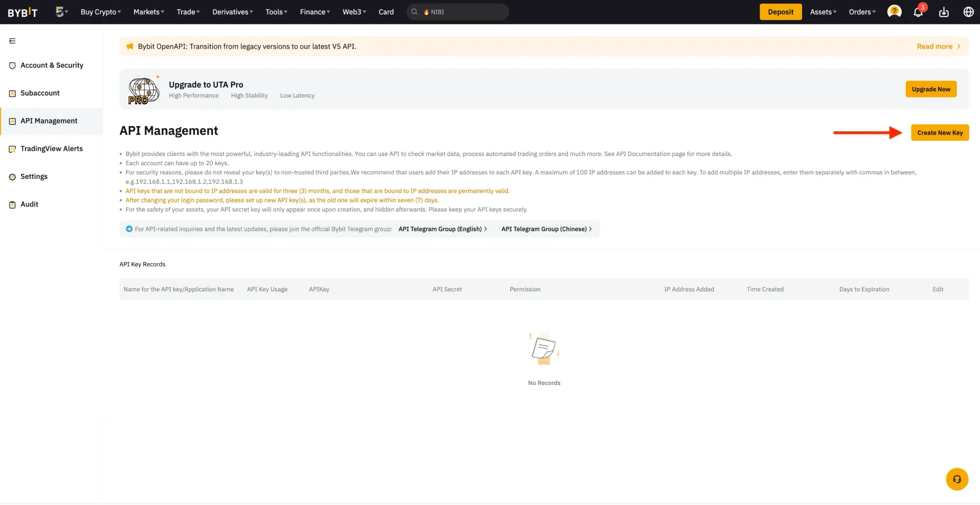Open TradingView Alerts section
The image size is (980, 505).
(x=51, y=149)
